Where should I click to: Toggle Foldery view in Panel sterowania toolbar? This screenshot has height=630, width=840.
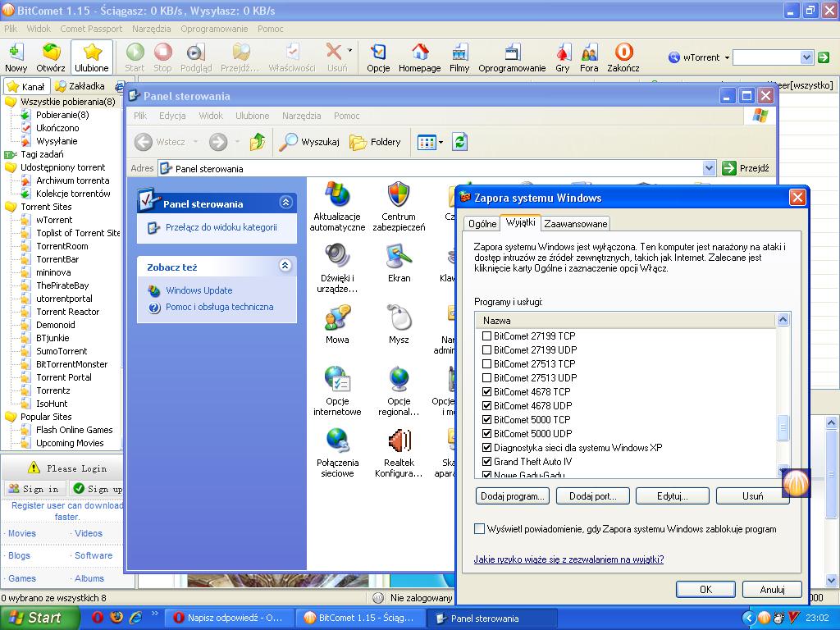click(x=375, y=142)
